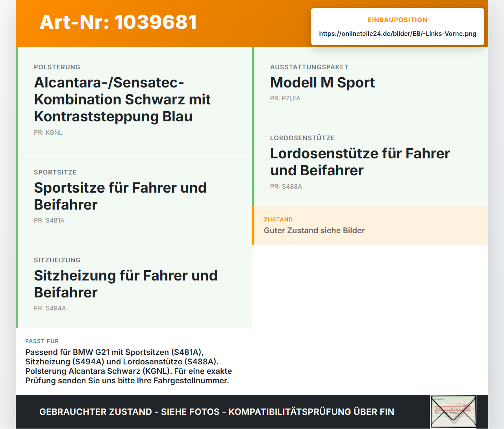Image resolution: width=504 pixels, height=429 pixels.
Task: Click the SPORTSITZE label
Action: click(x=55, y=172)
